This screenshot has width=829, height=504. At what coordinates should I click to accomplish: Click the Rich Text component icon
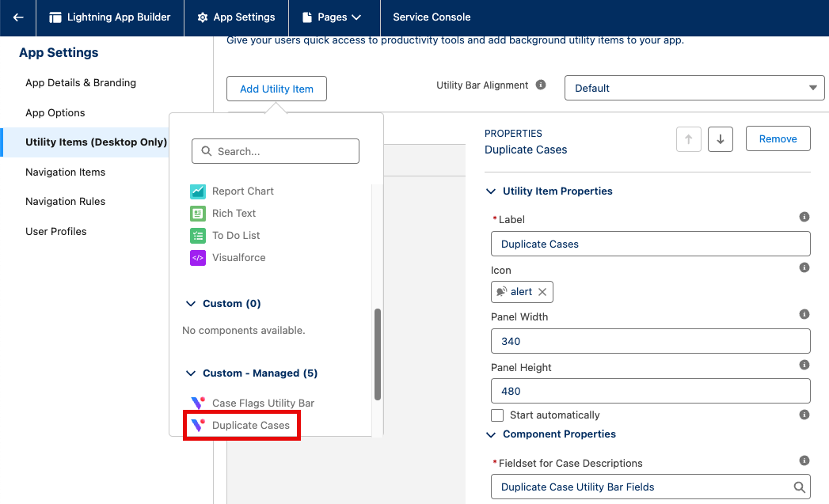pos(198,214)
